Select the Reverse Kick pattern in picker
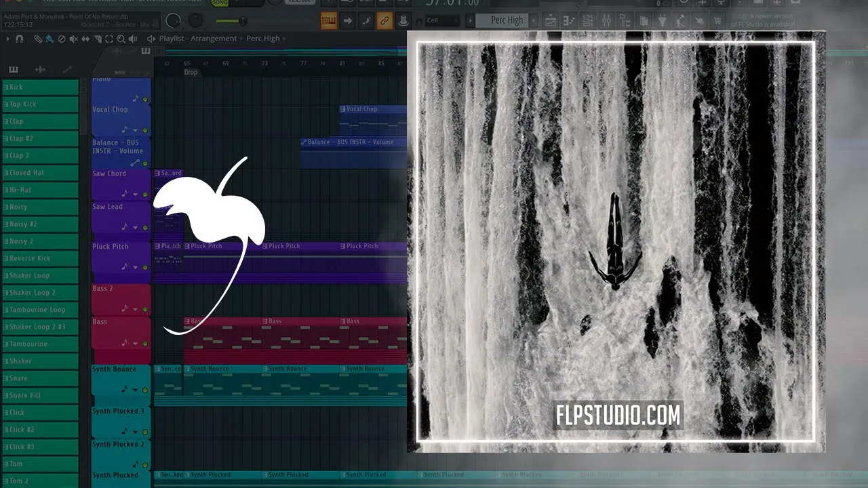Viewport: 868px width, 488px height. pos(41,258)
